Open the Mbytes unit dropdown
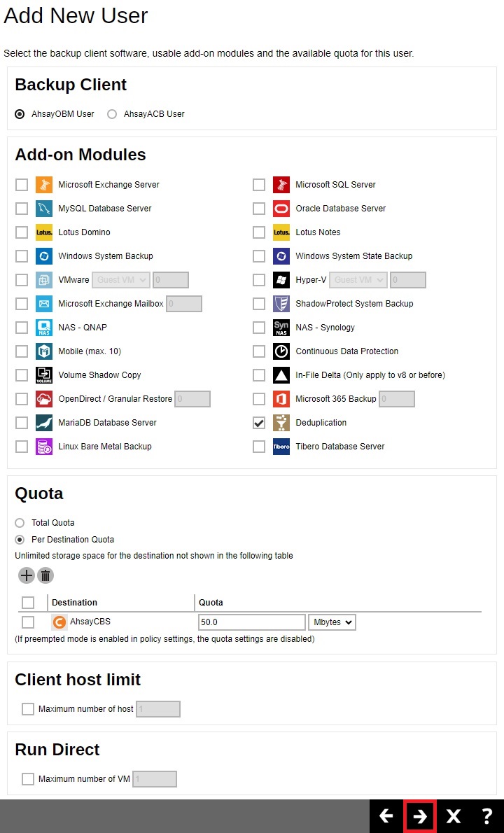 click(332, 622)
